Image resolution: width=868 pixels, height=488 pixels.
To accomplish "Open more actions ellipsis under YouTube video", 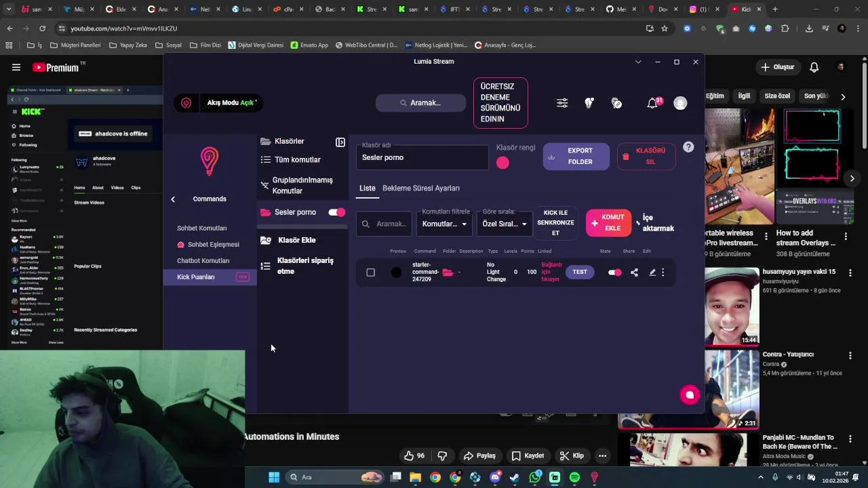I will coord(602,455).
